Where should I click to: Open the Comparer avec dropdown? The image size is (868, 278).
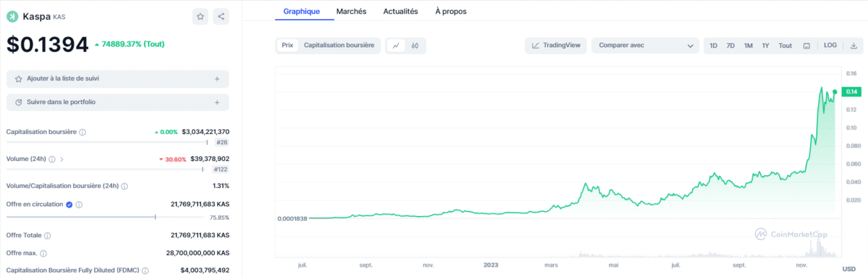[645, 45]
